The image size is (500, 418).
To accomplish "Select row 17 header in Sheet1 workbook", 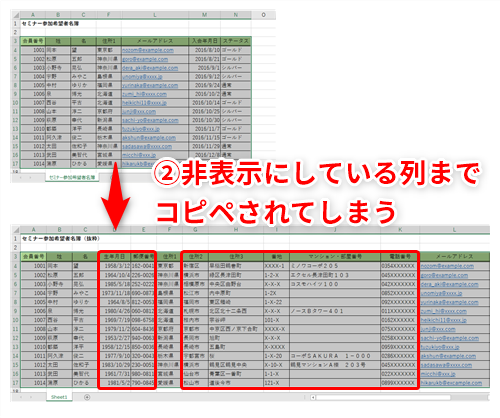I will point(15,383).
